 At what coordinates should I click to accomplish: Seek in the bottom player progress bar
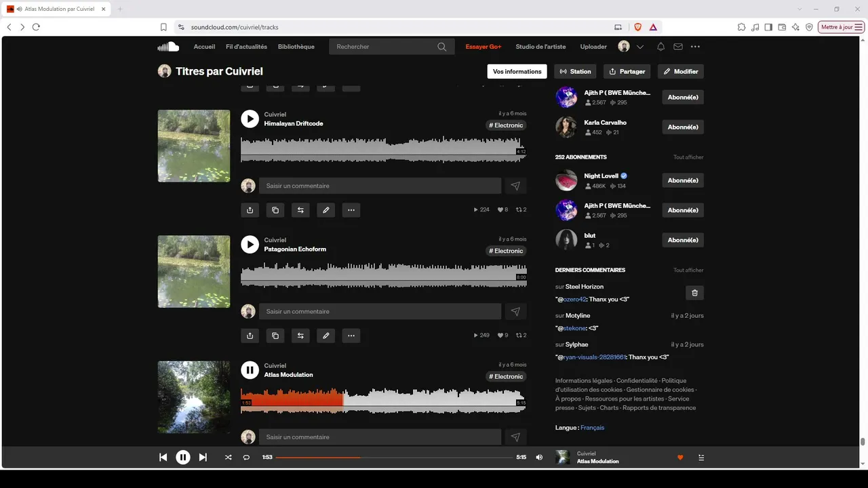(x=394, y=457)
